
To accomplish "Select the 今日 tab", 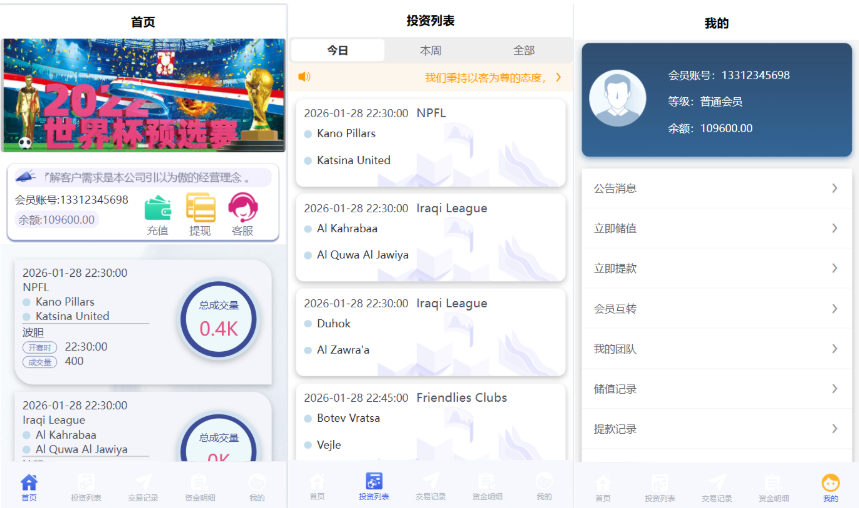I will 337,50.
